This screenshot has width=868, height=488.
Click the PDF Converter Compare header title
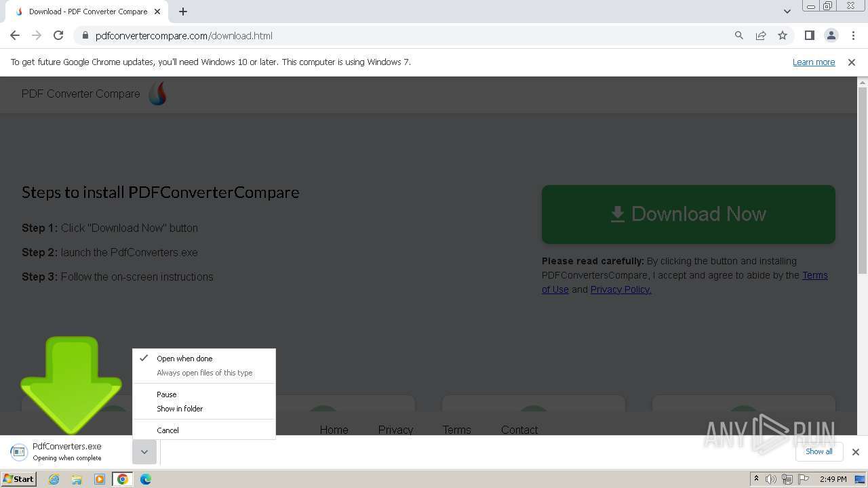pyautogui.click(x=81, y=94)
